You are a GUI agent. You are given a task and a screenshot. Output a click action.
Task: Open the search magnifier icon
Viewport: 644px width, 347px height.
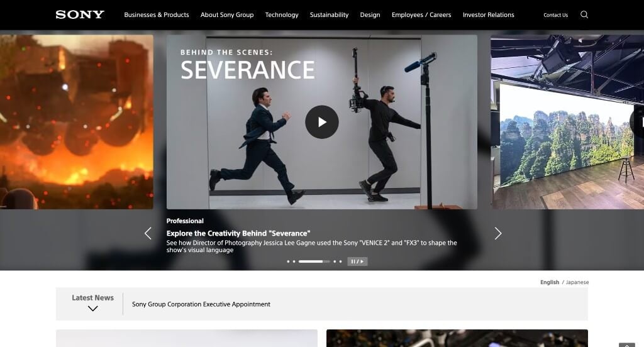pyautogui.click(x=584, y=15)
